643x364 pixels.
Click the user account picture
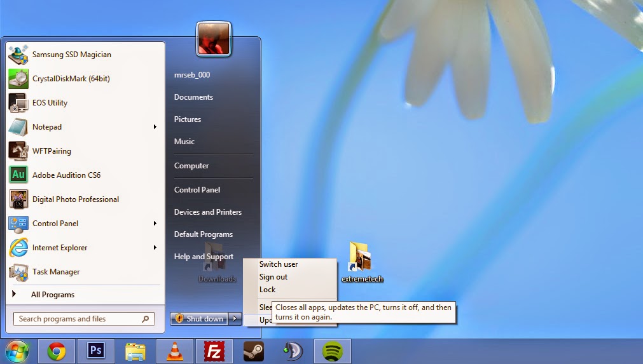coord(214,39)
